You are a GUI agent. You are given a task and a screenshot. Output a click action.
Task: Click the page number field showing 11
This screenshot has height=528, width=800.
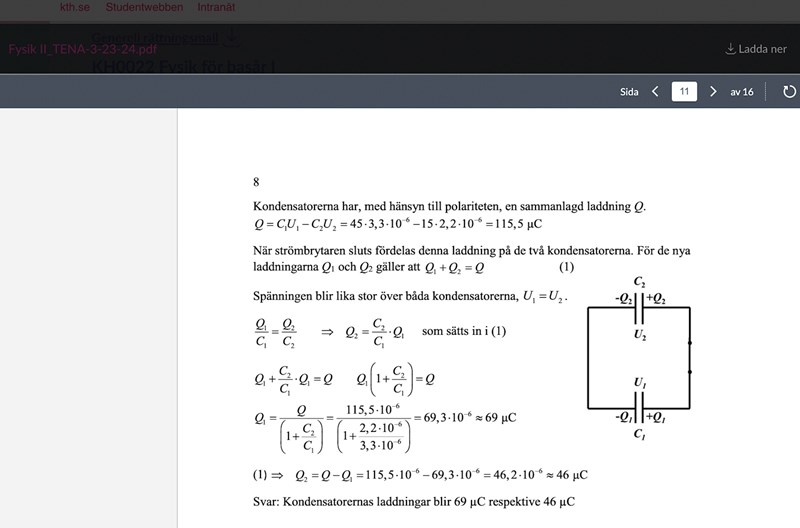(x=684, y=91)
